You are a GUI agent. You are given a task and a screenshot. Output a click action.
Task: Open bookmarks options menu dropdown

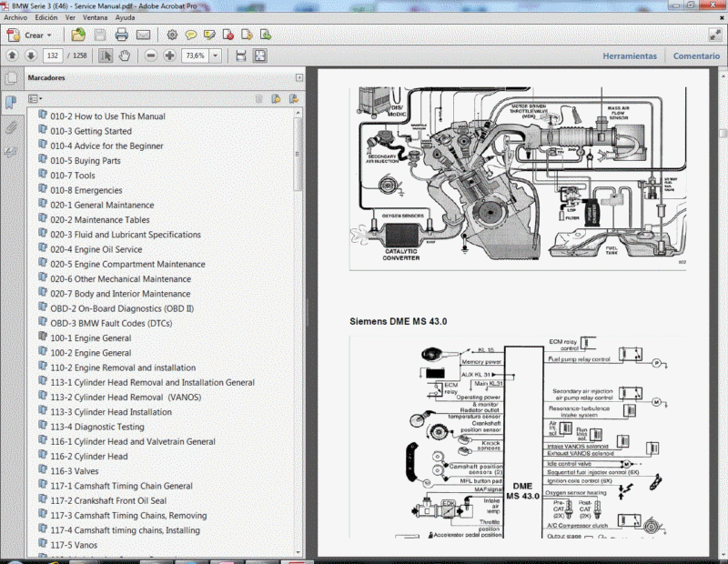pos(35,98)
